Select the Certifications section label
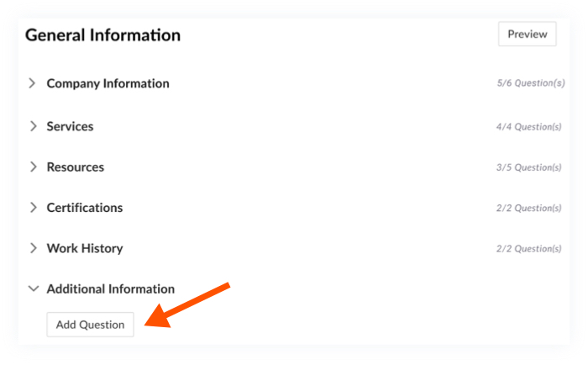The height and width of the screenshot is (365, 588). (x=85, y=208)
